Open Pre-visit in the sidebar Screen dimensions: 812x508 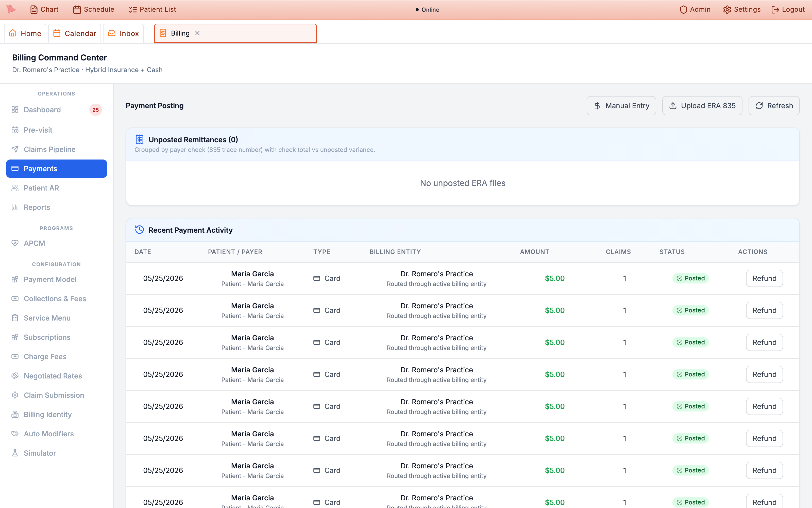[56, 130]
